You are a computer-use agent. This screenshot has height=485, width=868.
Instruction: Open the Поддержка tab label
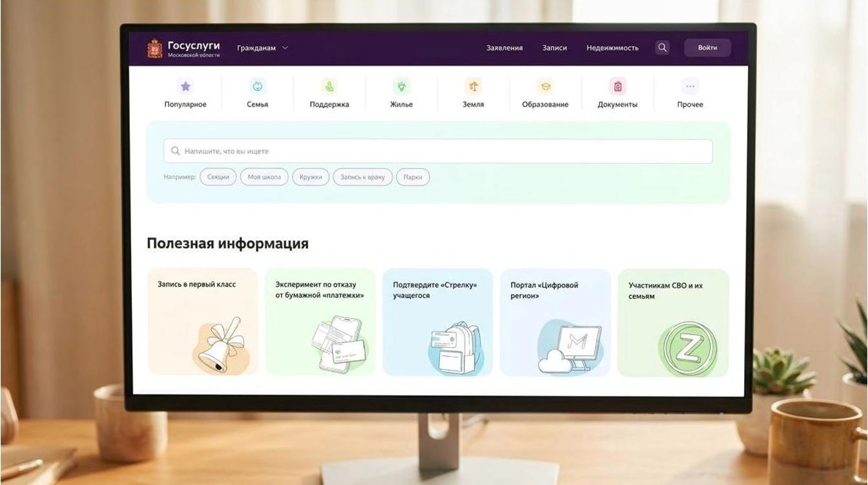click(x=329, y=105)
